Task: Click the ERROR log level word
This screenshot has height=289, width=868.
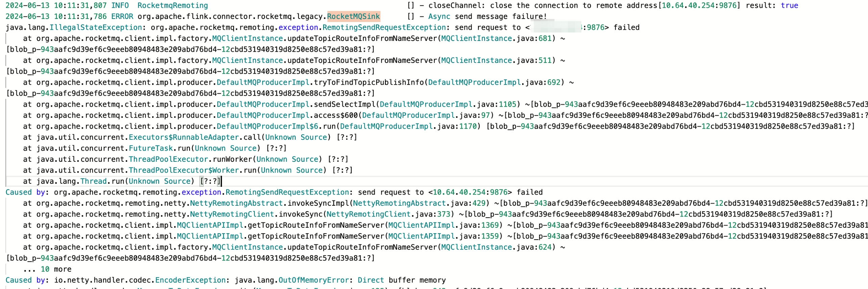Action: [x=122, y=16]
